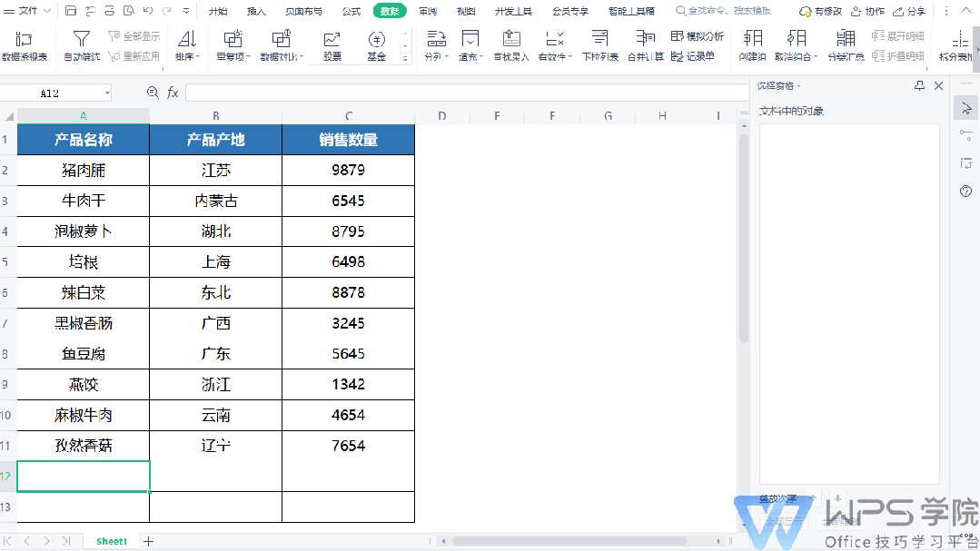Screen dimensions: 980x551
Task: Switch to Sheet1 tab
Action: [x=111, y=541]
